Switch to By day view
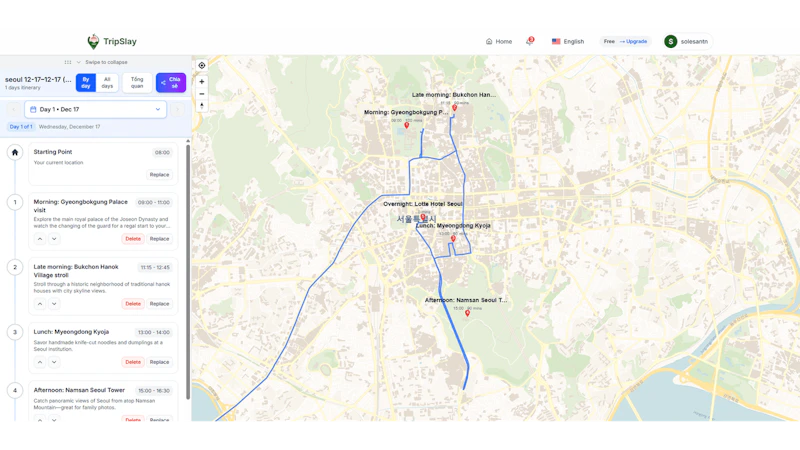 86,83
